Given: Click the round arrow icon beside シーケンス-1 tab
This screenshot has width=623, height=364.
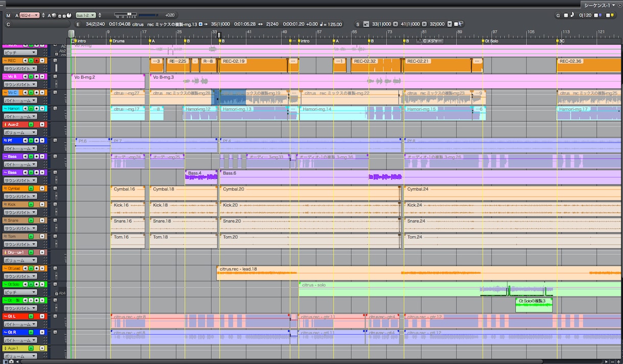Looking at the screenshot, I should click(x=619, y=5).
